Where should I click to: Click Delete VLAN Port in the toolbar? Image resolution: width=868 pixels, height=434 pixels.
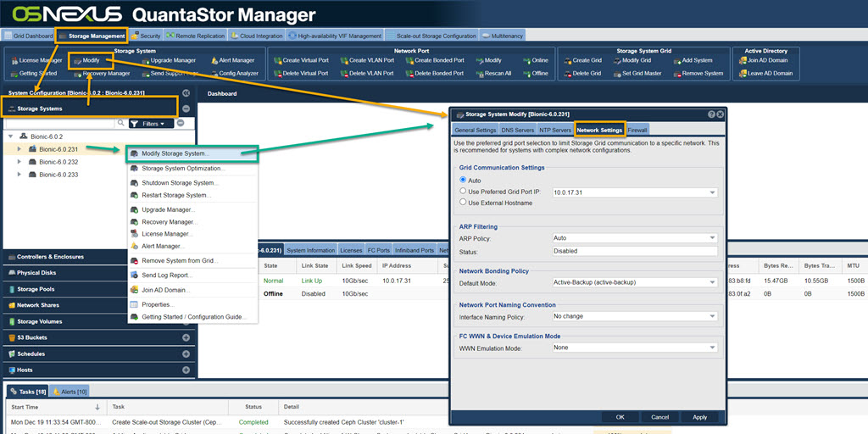pyautogui.click(x=367, y=73)
